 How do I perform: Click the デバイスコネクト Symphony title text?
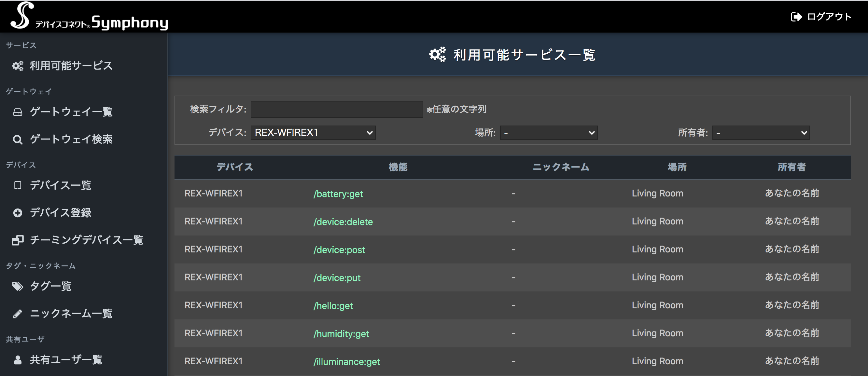click(102, 22)
